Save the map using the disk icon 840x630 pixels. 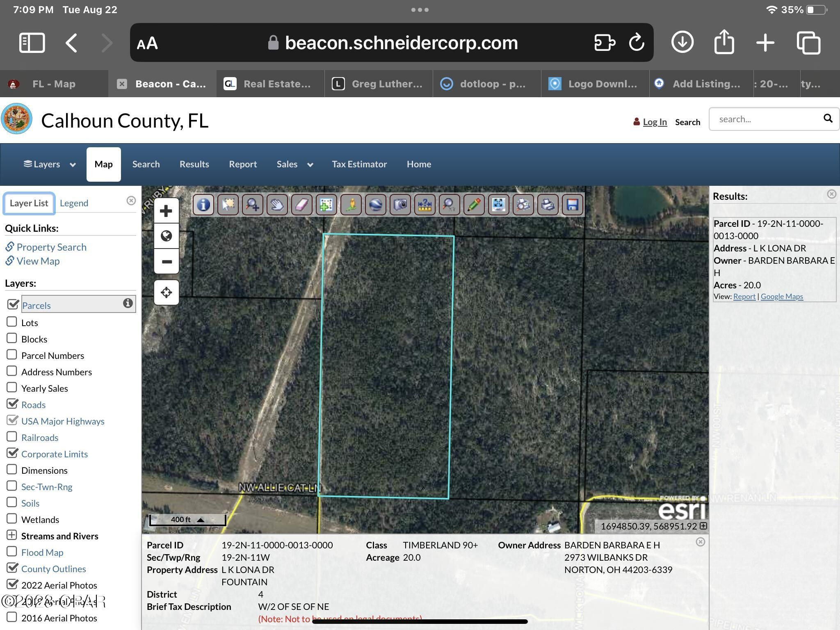[x=573, y=205]
